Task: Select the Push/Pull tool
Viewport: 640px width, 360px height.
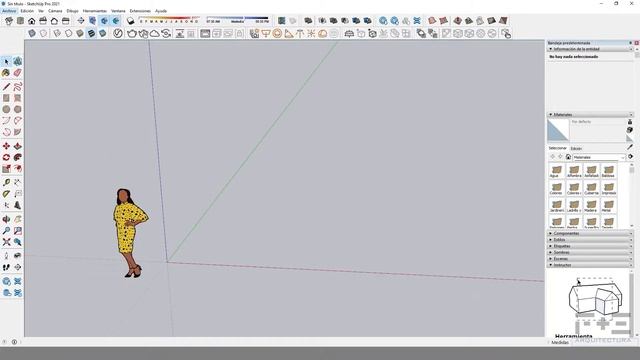Action: [18, 146]
